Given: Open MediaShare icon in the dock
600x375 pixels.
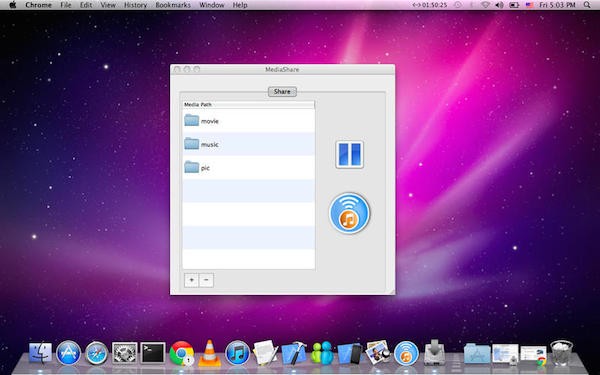Looking at the screenshot, I should pos(406,353).
